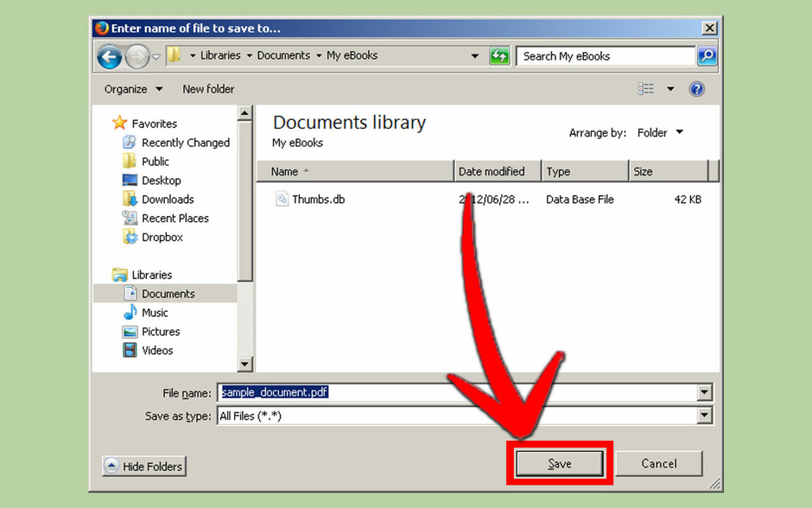The image size is (812, 508).
Task: Click the Hide Folders button
Action: (144, 466)
